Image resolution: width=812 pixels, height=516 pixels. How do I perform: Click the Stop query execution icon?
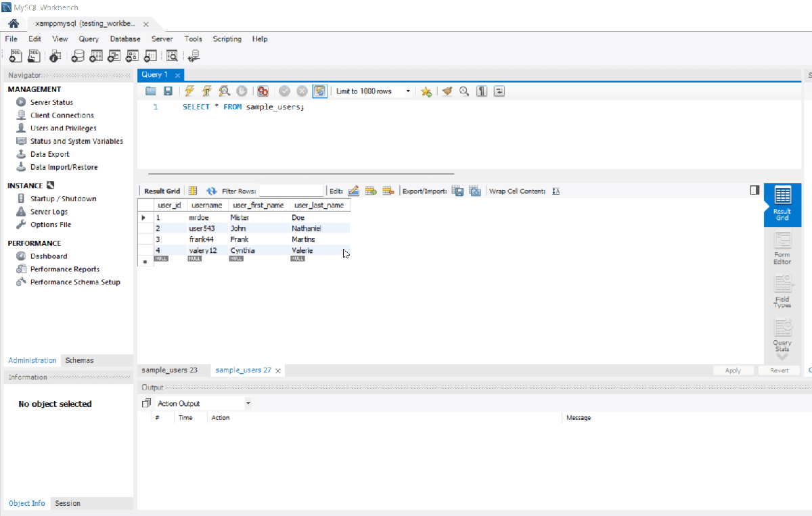pyautogui.click(x=242, y=91)
